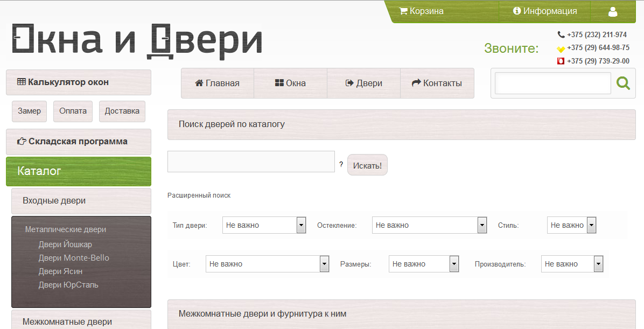Screen dimensions: 644x329
Task: Click the Поиск дверей по каталогу heading
Action: [232, 124]
